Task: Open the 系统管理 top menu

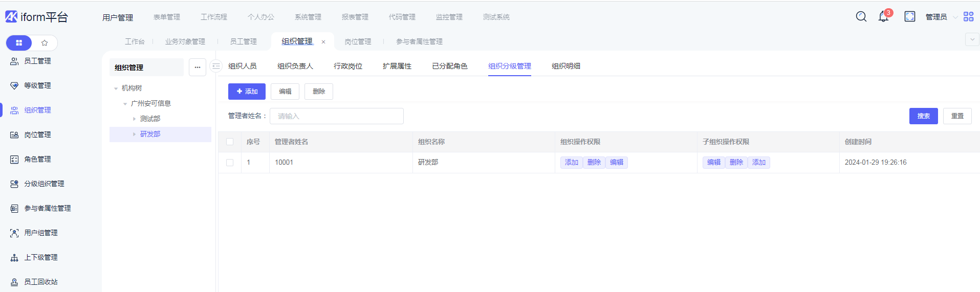Action: [x=308, y=17]
